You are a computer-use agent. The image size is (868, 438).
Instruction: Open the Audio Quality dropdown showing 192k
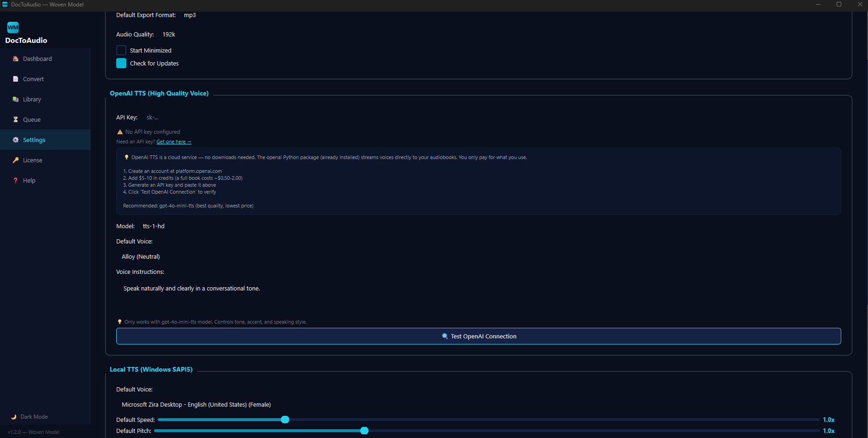point(169,35)
